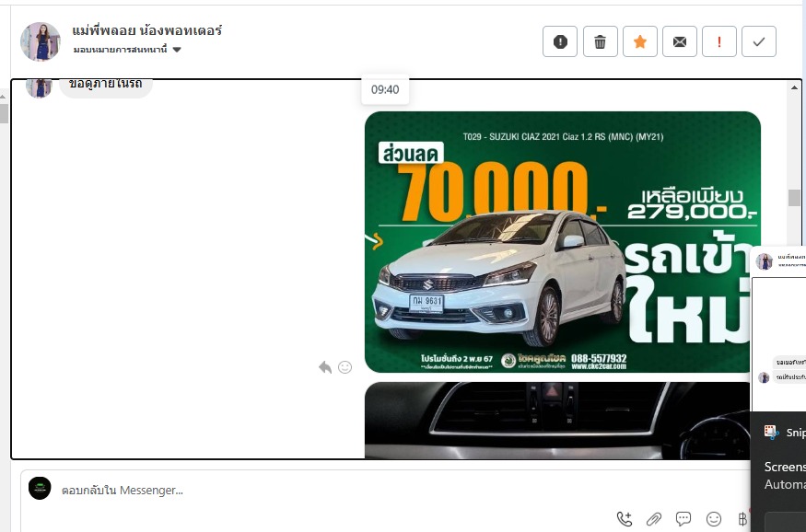React with emoji to car image

point(345,367)
